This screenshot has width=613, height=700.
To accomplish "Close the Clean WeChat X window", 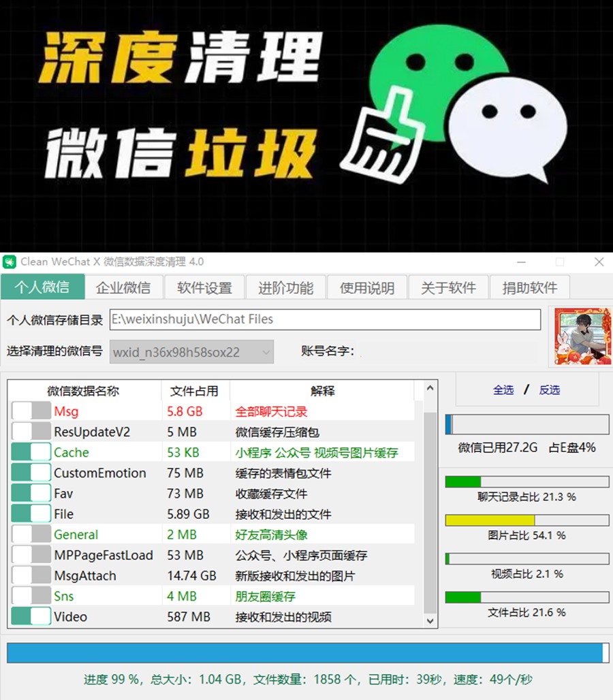I will 599,262.
